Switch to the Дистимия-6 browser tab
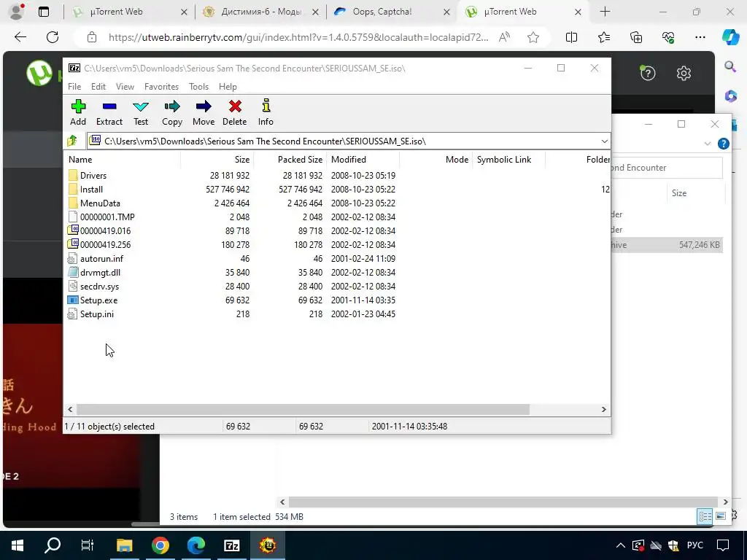The image size is (747, 560). click(260, 12)
